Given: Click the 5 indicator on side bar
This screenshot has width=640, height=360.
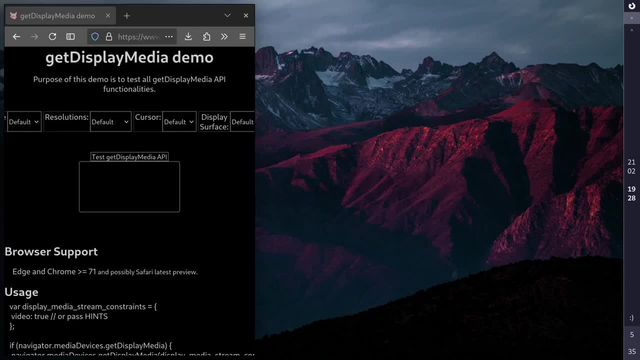Looking at the screenshot, I should tap(631, 335).
